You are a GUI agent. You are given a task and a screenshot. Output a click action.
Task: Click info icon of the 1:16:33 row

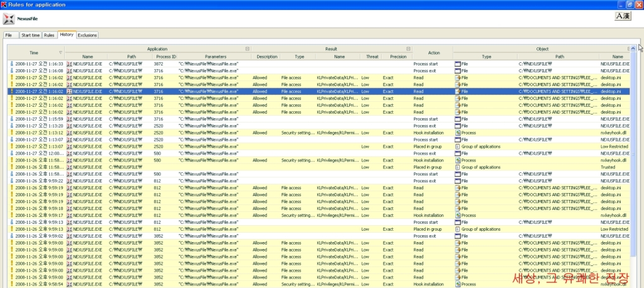(x=12, y=64)
